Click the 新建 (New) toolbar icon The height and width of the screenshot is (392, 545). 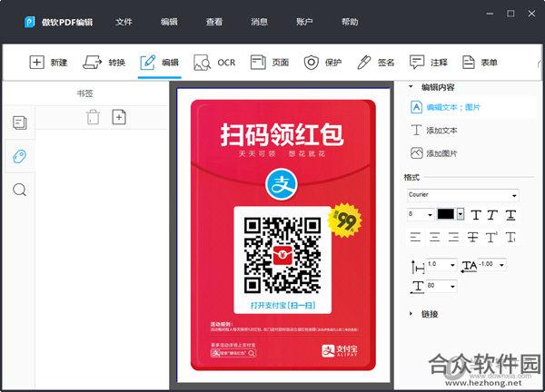[x=37, y=63]
